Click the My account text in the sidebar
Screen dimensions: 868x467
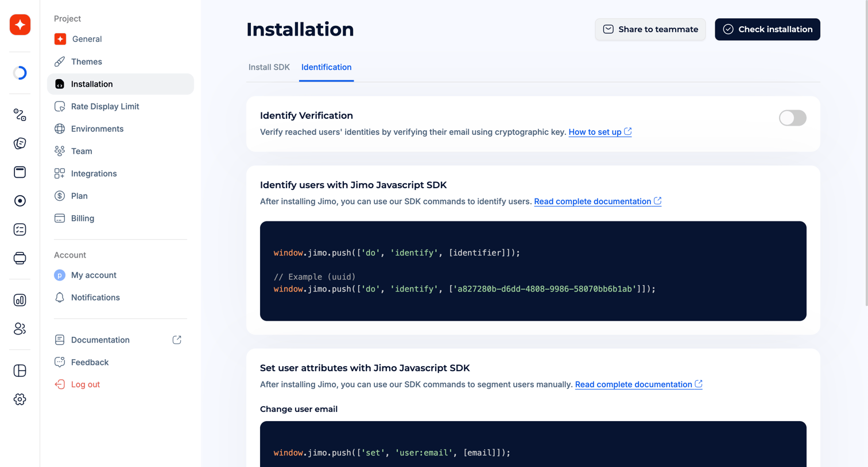[94, 275]
